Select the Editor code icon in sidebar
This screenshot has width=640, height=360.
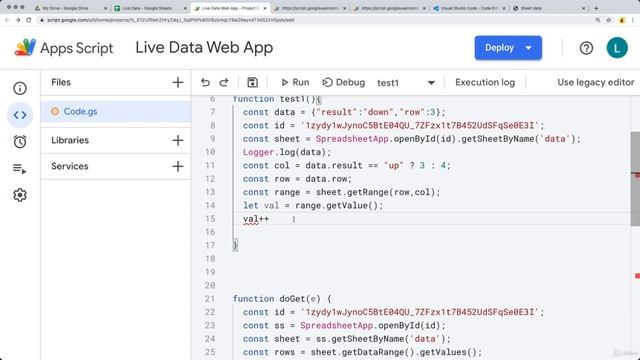[20, 115]
